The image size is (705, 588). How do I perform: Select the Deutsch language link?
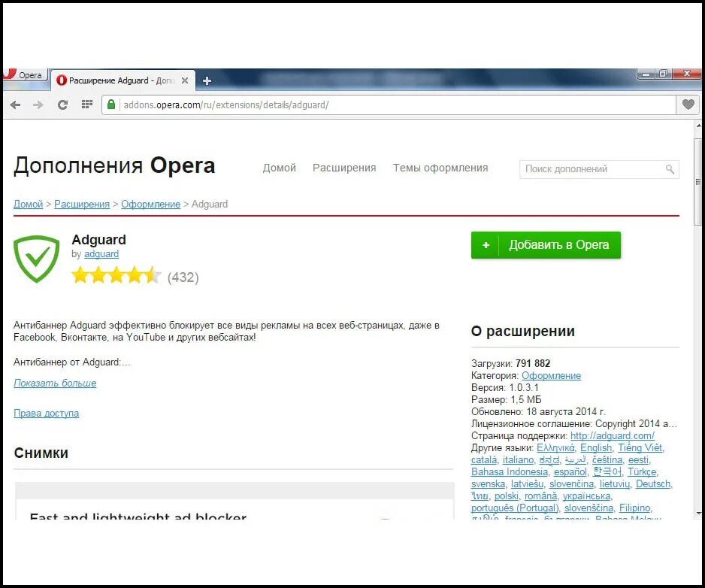(653, 484)
